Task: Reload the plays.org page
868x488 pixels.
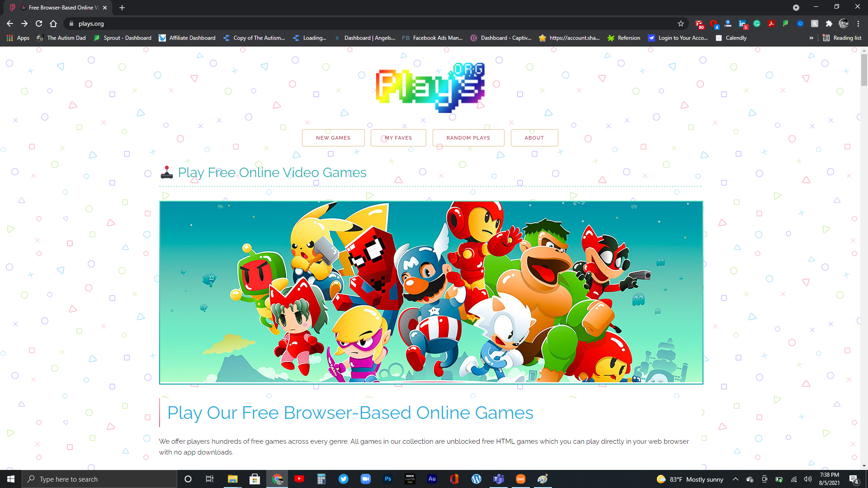Action: click(x=39, y=23)
